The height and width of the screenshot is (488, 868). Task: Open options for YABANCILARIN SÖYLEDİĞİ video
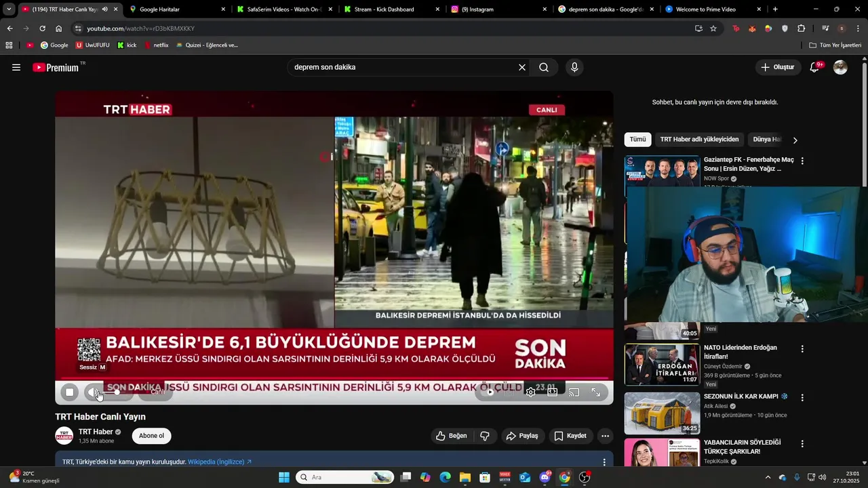(802, 444)
